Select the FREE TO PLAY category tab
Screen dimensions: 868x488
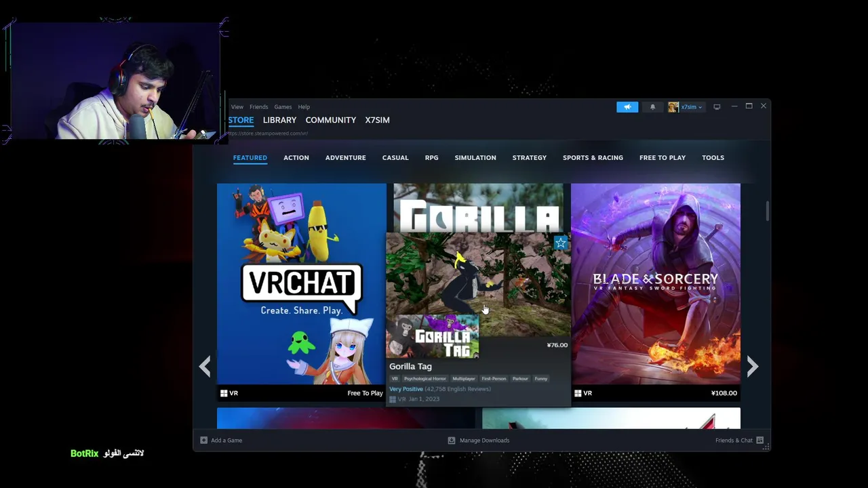(663, 158)
